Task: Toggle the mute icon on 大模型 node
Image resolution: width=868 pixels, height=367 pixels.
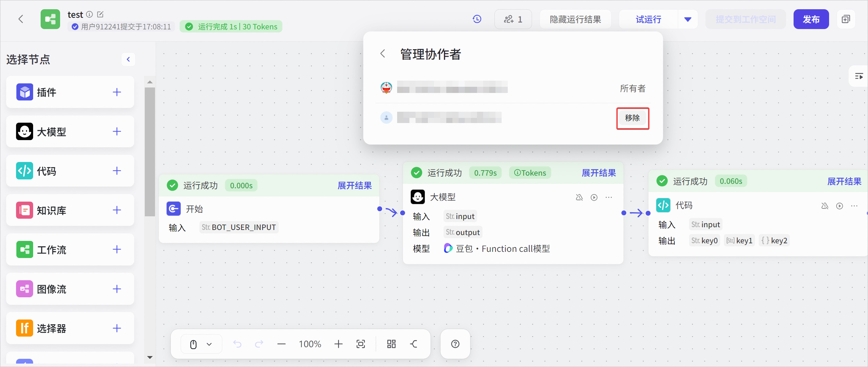Action: (x=579, y=197)
